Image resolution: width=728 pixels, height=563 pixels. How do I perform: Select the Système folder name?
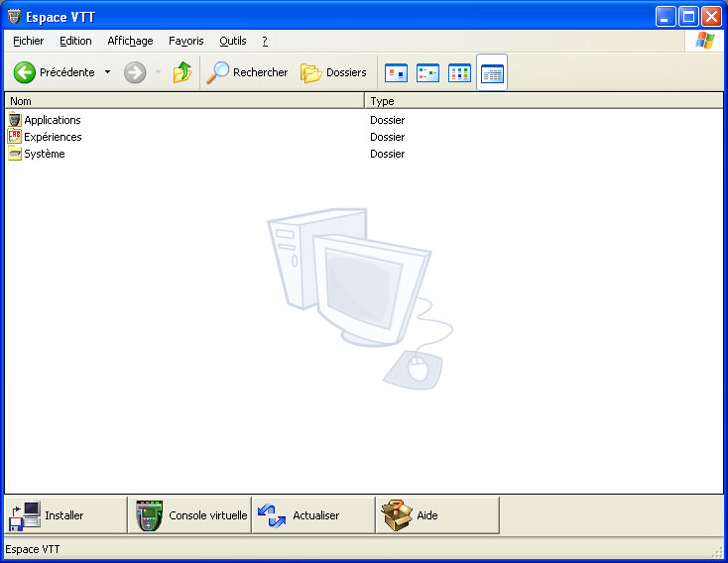(x=45, y=154)
